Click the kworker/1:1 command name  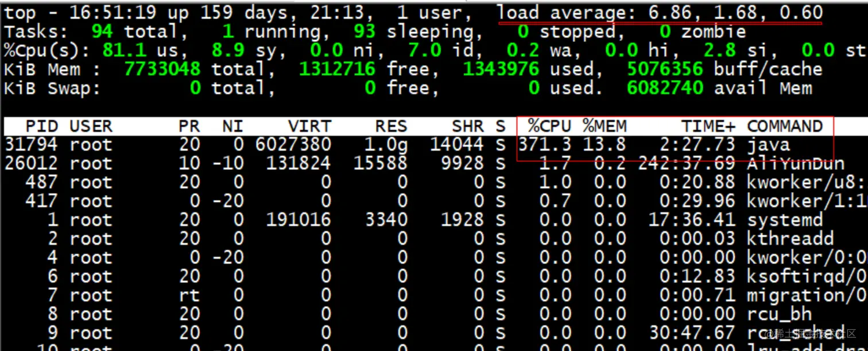tap(807, 201)
